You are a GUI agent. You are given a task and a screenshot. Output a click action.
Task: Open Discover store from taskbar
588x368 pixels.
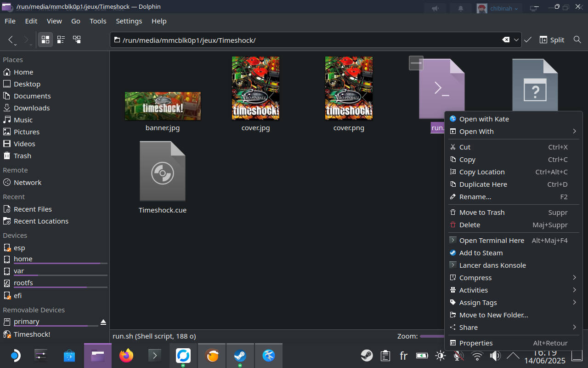click(69, 356)
